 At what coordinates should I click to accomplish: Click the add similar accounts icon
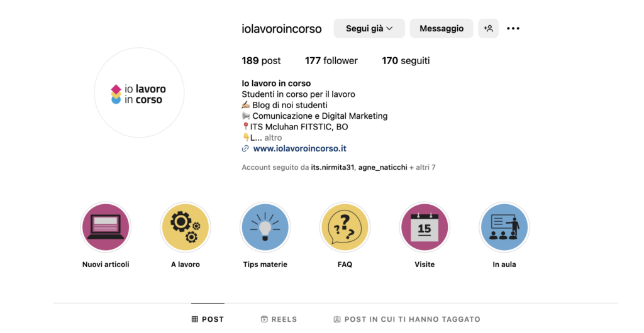488,28
